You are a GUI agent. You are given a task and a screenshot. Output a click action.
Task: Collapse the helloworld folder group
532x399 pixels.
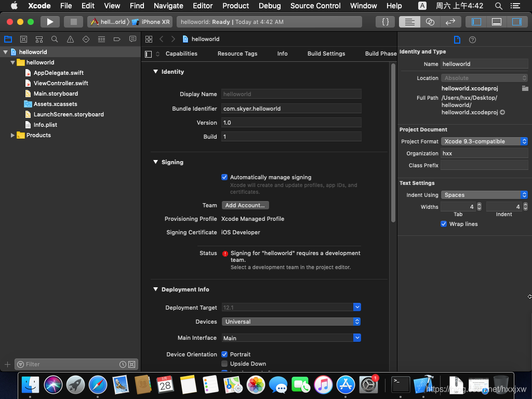[x=12, y=62]
